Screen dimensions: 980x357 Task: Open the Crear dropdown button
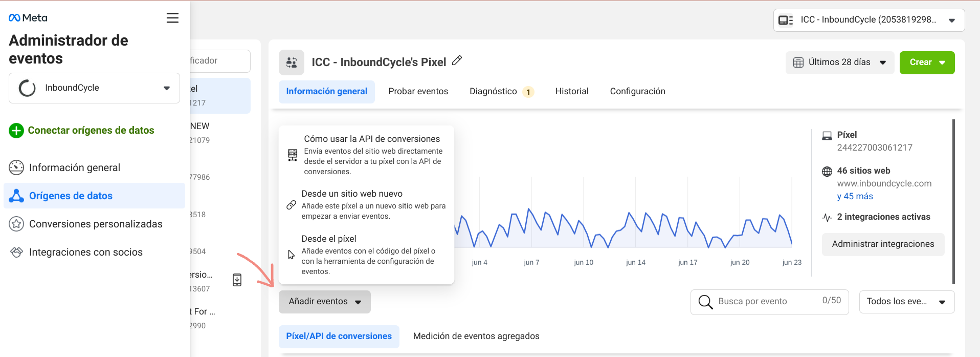click(927, 62)
